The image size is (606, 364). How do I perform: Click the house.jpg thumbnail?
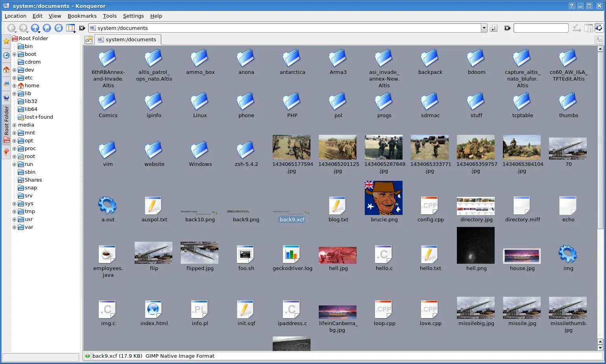[x=522, y=256]
